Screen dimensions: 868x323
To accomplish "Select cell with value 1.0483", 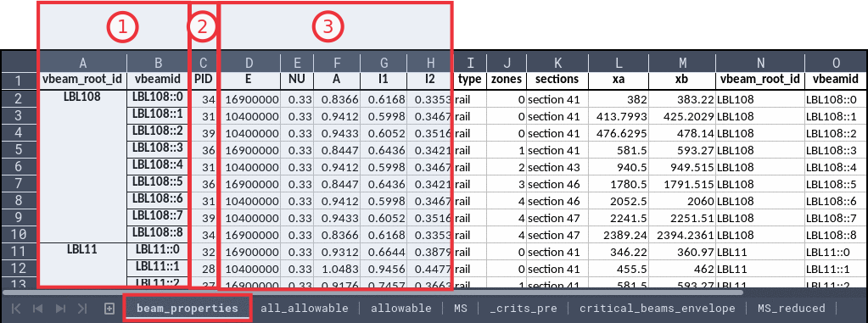I will (x=337, y=269).
